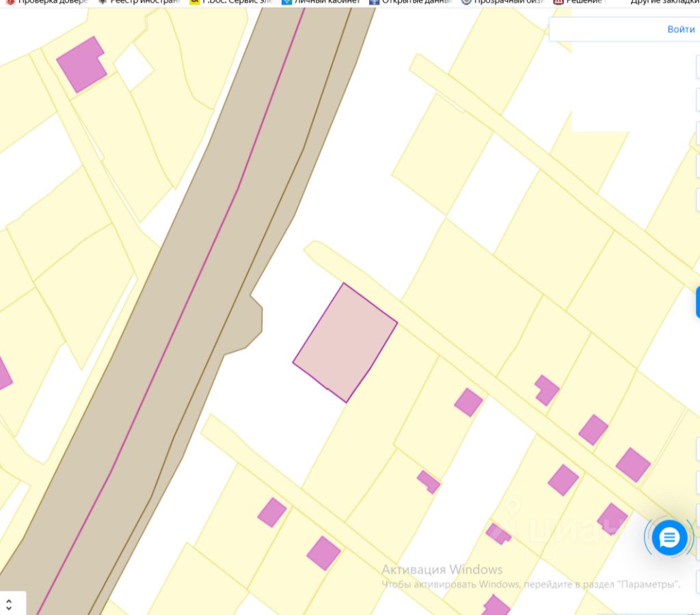This screenshot has width=700, height=615.
Task: Select the L-shaped pink building on map
Action: click(546, 390)
